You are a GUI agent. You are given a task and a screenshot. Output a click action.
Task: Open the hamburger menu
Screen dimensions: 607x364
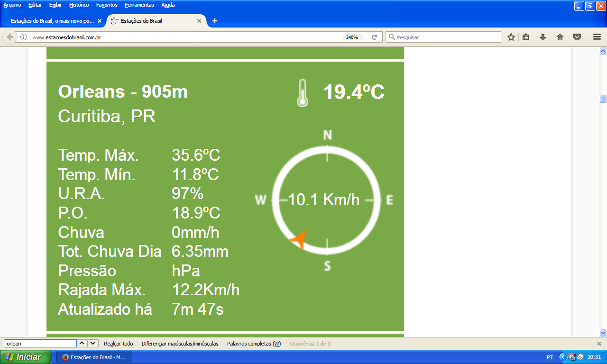(x=597, y=37)
